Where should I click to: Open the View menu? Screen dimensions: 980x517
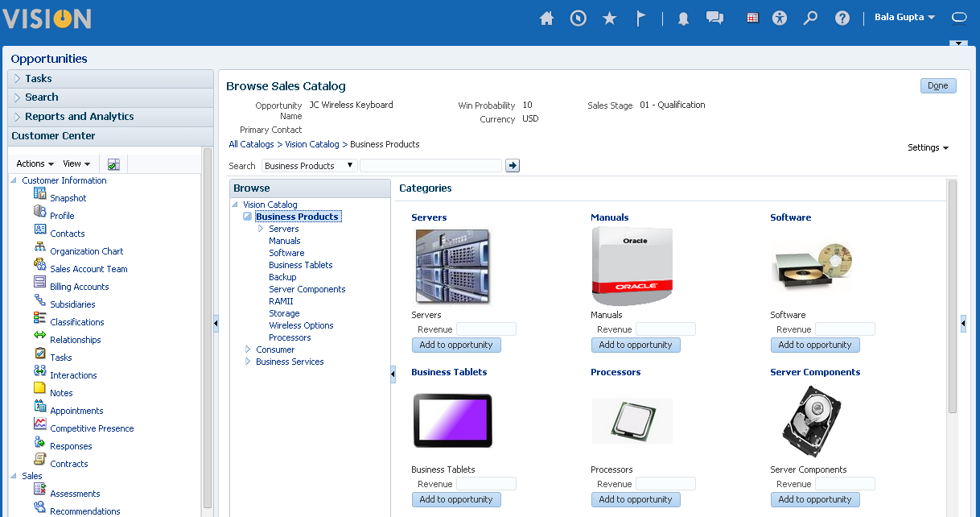pyautogui.click(x=76, y=163)
